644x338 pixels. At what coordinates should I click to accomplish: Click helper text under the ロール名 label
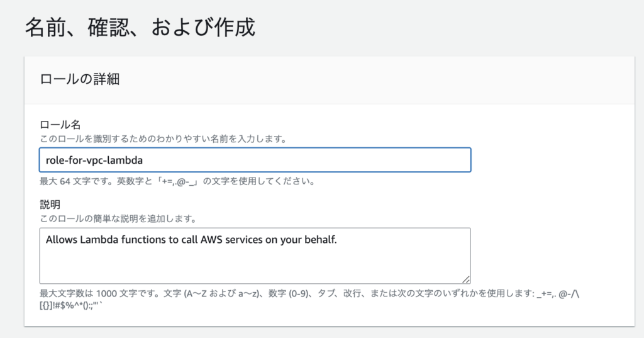(164, 138)
